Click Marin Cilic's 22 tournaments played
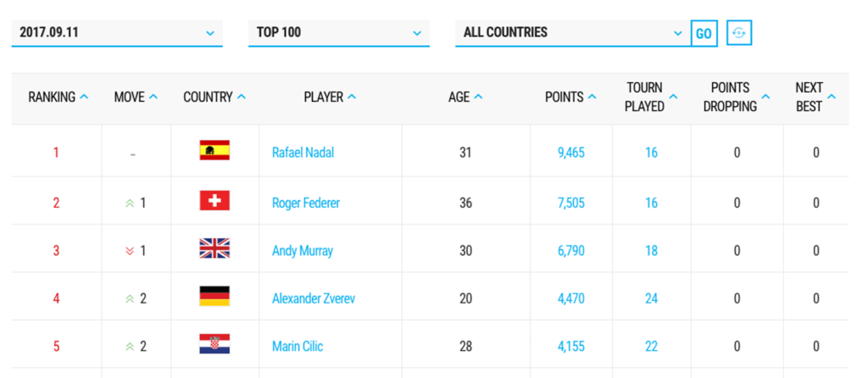This screenshot has height=378, width=868. coord(651,347)
